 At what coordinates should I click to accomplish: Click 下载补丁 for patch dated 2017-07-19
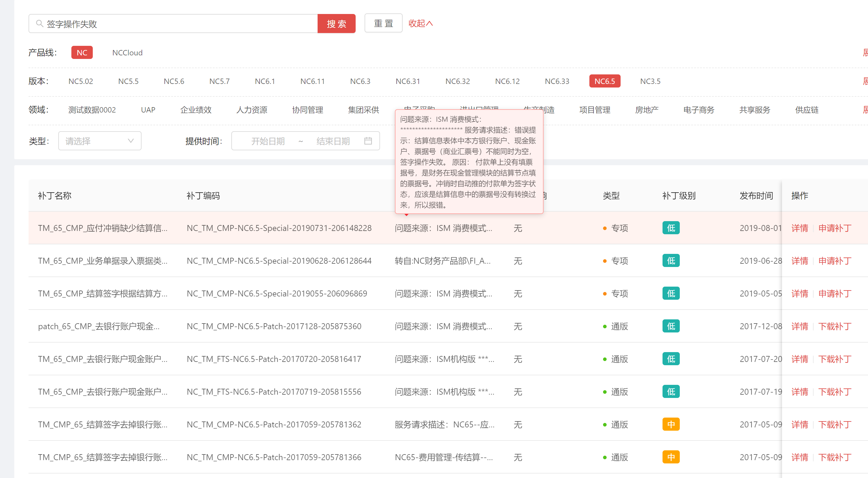835,392
